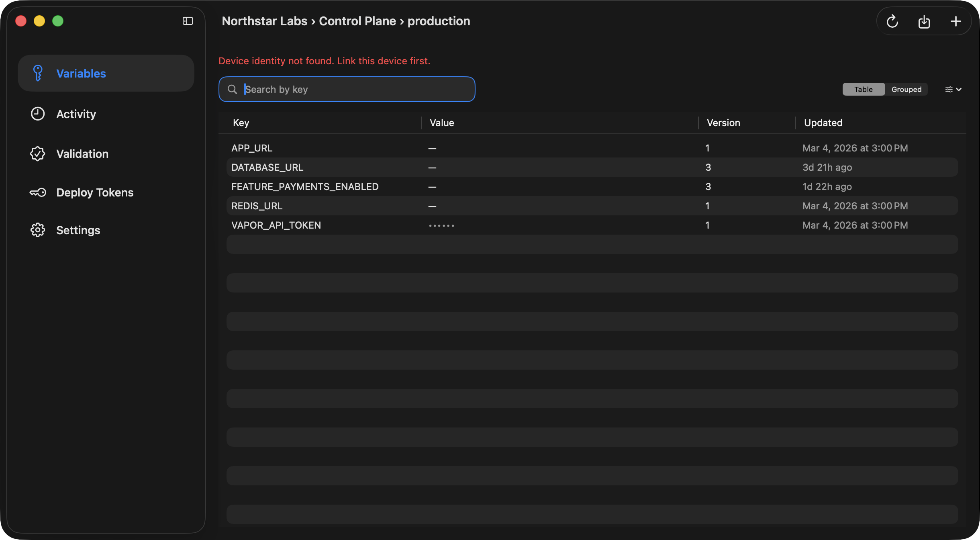The width and height of the screenshot is (980, 540).
Task: Select the Deploy Tokens key icon
Action: (x=37, y=192)
